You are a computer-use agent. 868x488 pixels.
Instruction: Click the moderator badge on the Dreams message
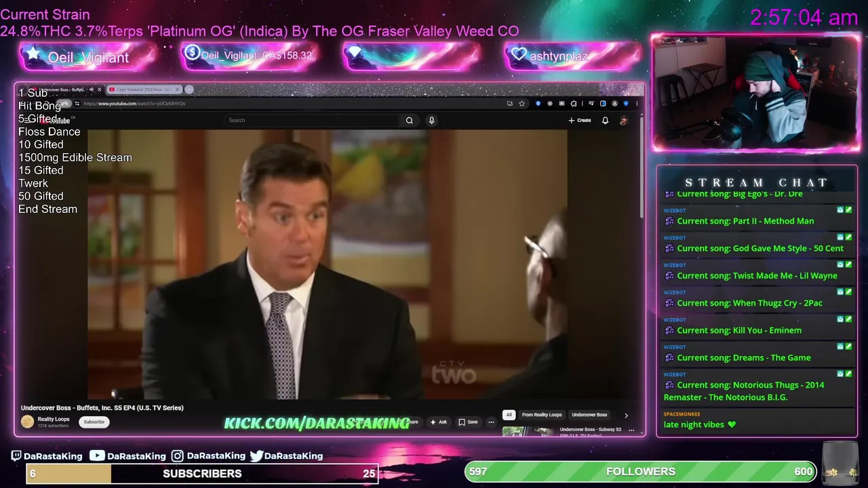(848, 346)
